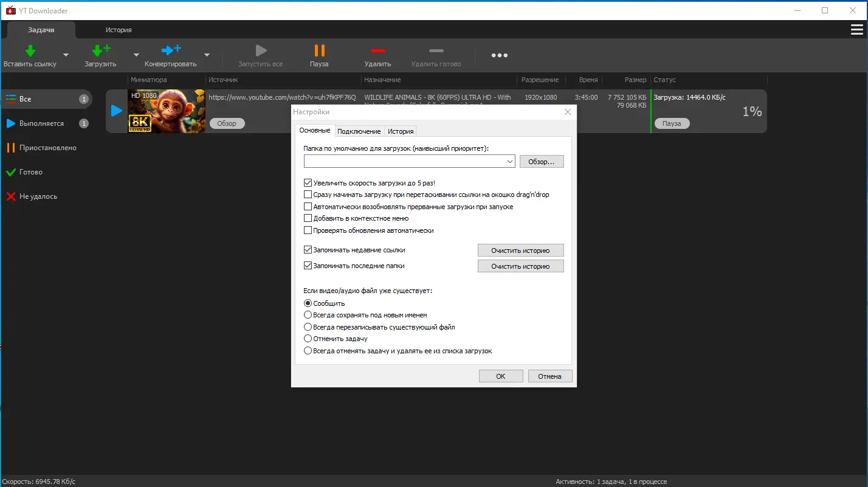Click the Отмена button
The image size is (868, 487).
[x=549, y=376]
